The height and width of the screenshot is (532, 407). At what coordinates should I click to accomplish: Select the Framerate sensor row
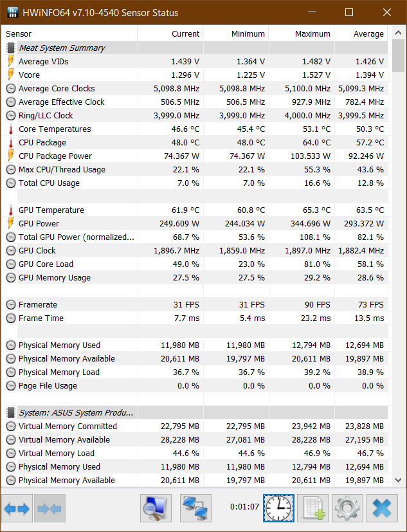[195, 305]
